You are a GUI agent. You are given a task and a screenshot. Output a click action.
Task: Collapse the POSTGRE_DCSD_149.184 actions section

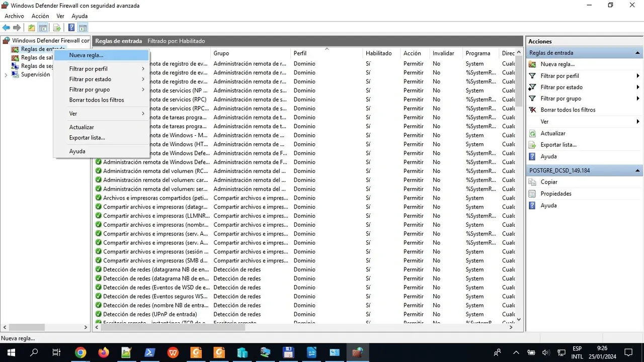[638, 170]
